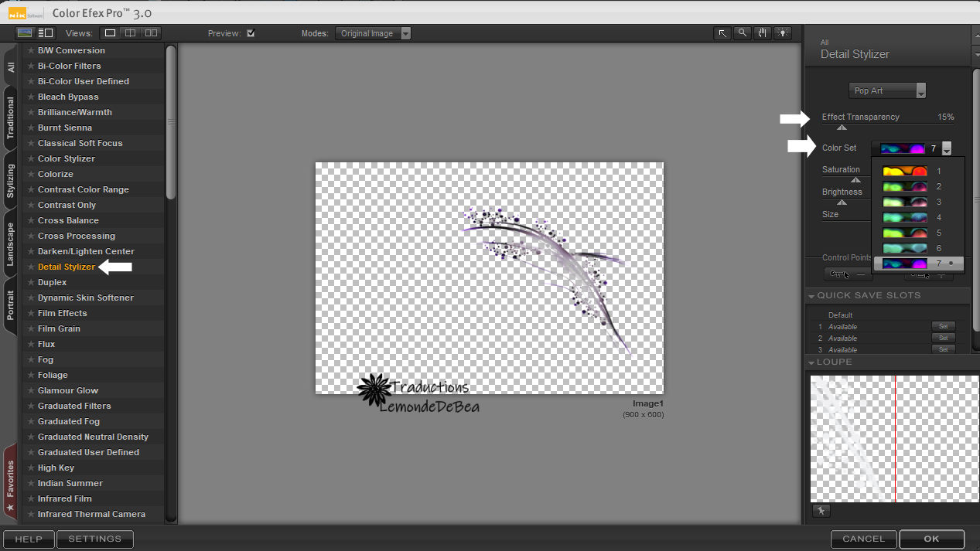Choose color set 1
980x551 pixels.
(919, 171)
